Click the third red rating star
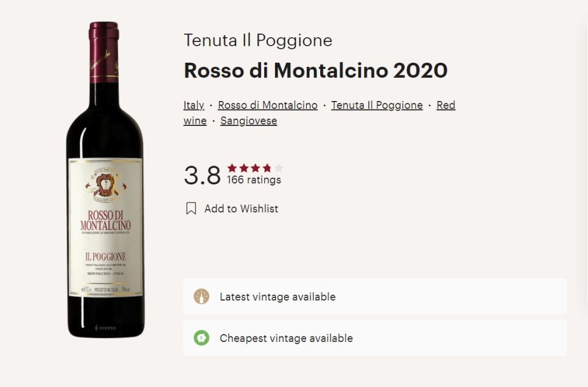588x387 pixels. 256,167
